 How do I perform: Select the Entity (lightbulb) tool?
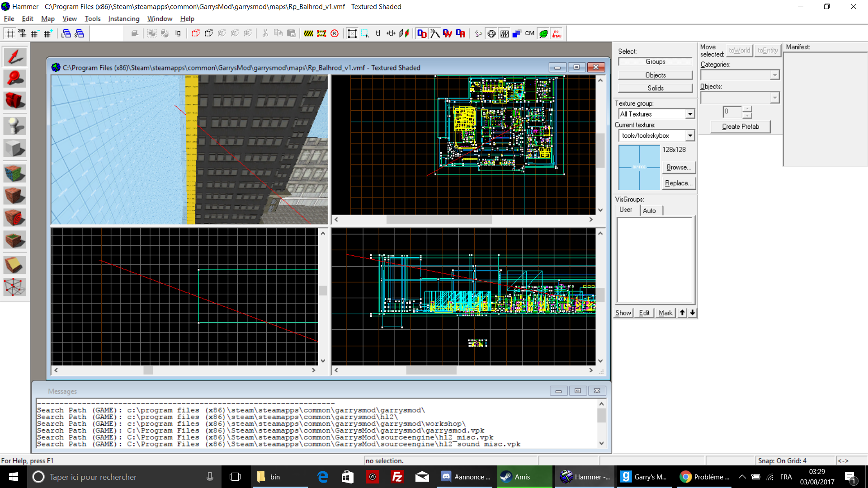coord(15,126)
